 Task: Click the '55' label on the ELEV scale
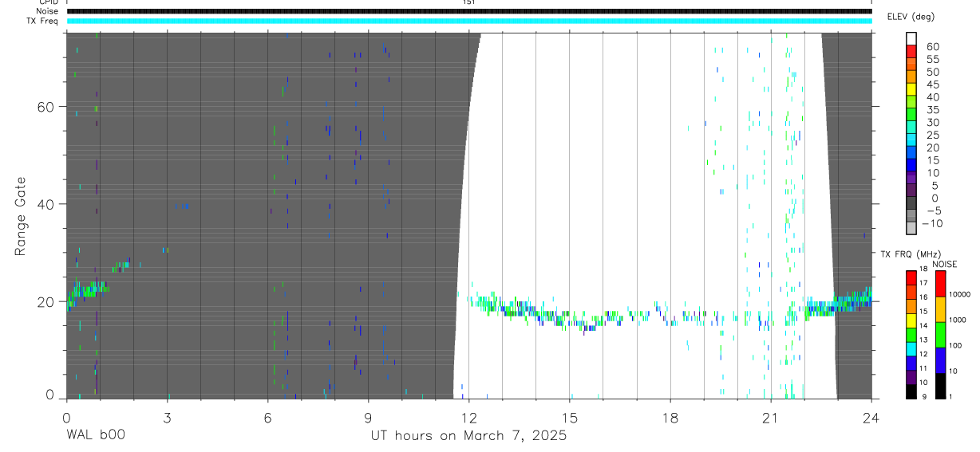(x=932, y=59)
